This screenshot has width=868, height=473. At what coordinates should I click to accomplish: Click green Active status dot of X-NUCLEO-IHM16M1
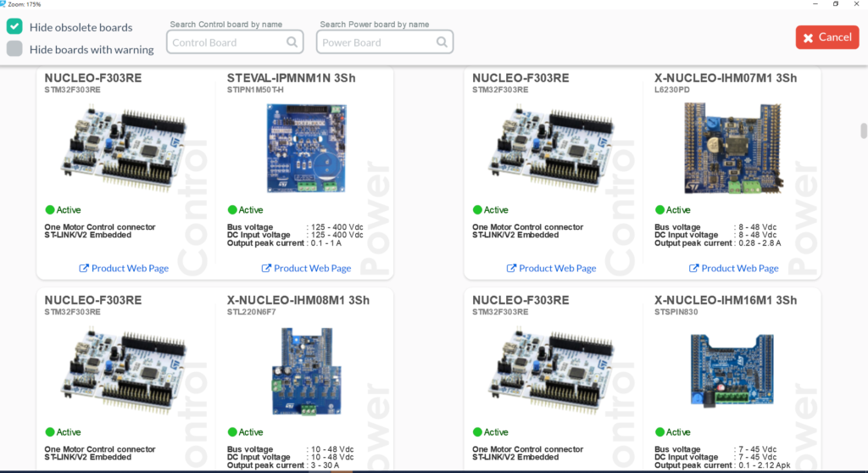click(x=659, y=432)
